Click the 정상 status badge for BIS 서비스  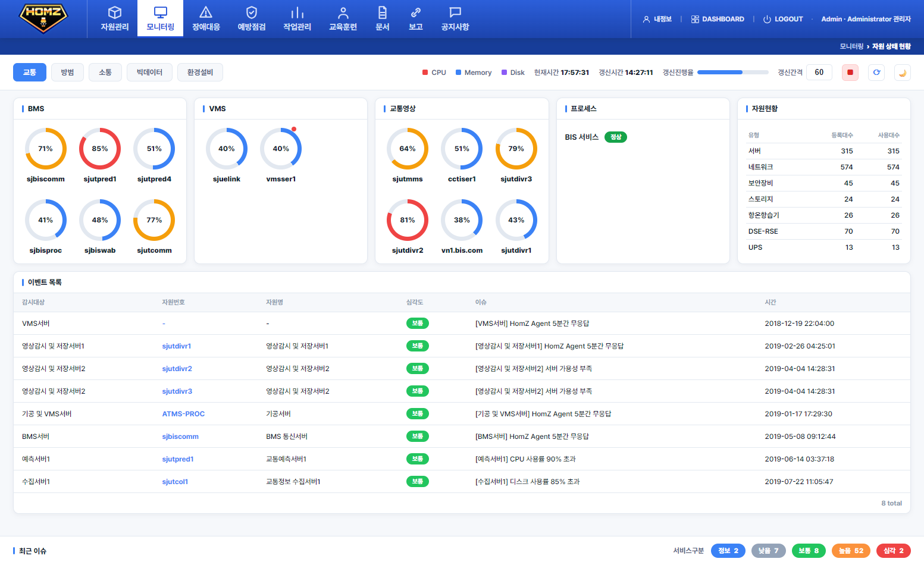[616, 137]
